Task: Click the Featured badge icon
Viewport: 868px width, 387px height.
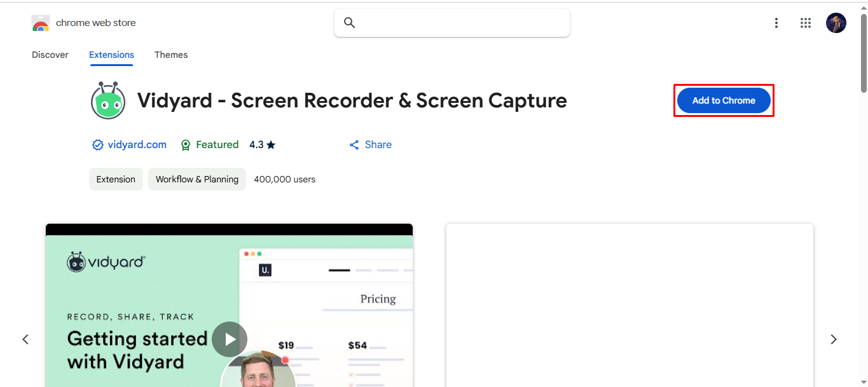Action: point(185,145)
